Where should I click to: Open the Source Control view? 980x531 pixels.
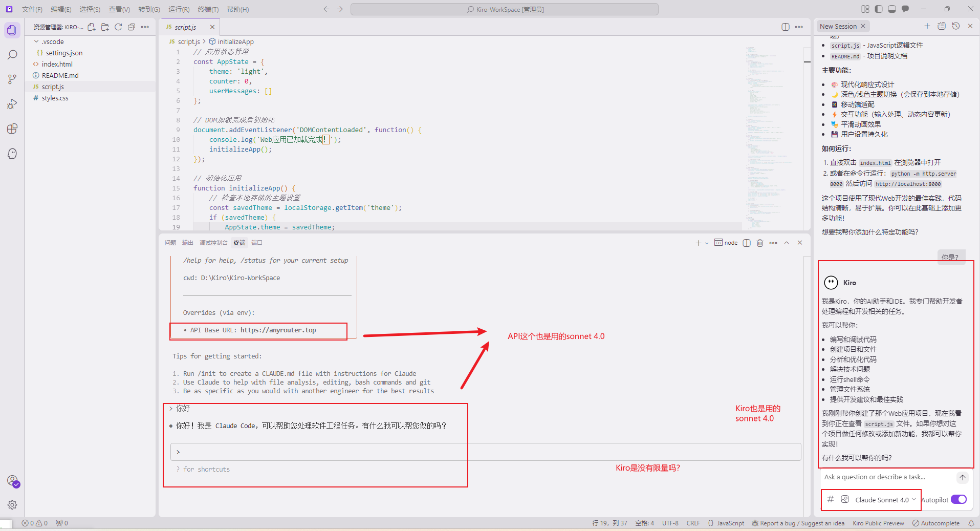12,79
